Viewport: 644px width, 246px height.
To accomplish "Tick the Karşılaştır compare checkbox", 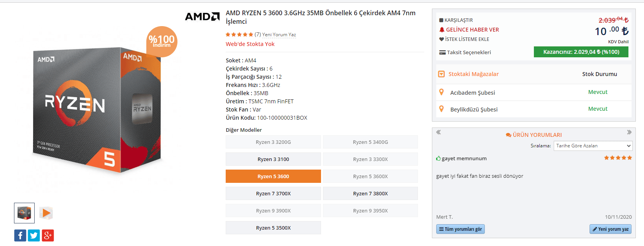I will (441, 20).
